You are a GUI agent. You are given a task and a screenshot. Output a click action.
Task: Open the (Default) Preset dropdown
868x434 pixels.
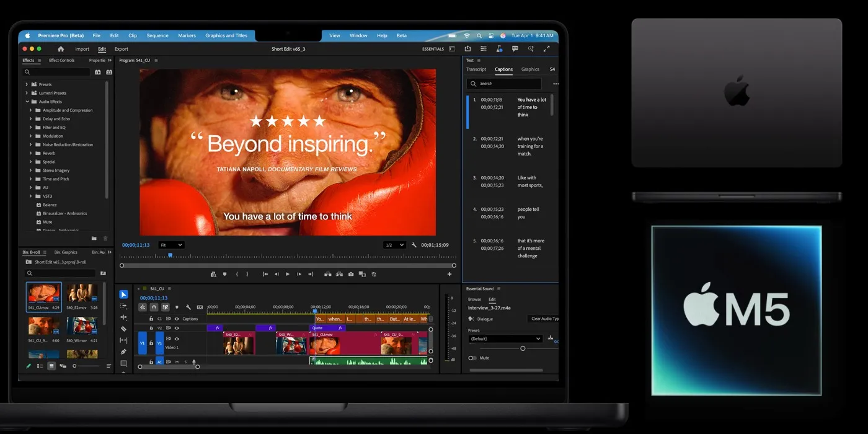point(504,338)
